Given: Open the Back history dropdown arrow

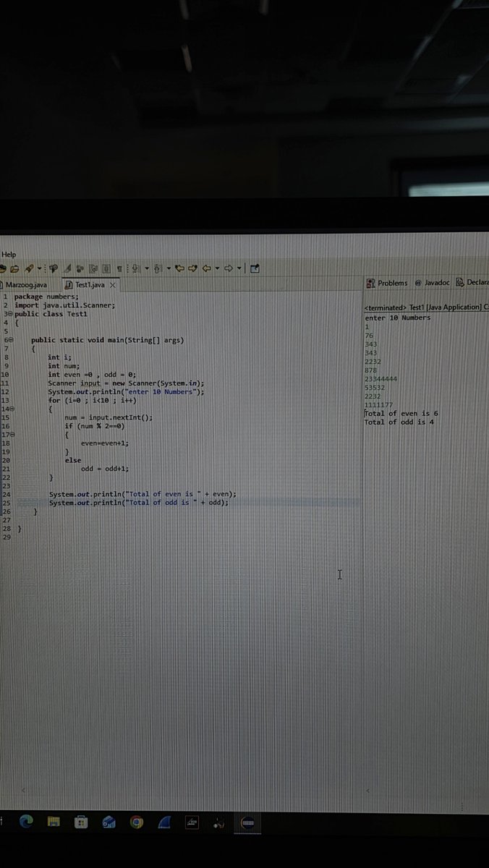Looking at the screenshot, I should point(217,268).
